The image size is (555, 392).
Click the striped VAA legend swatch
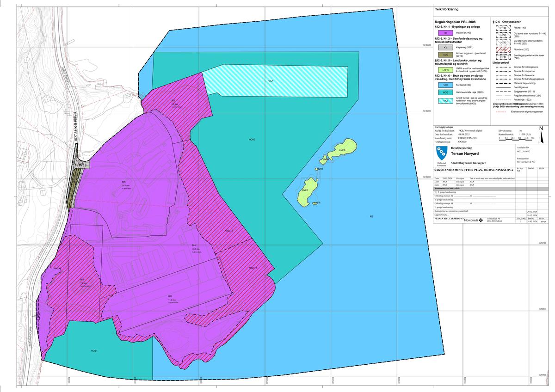pyautogui.click(x=445, y=100)
